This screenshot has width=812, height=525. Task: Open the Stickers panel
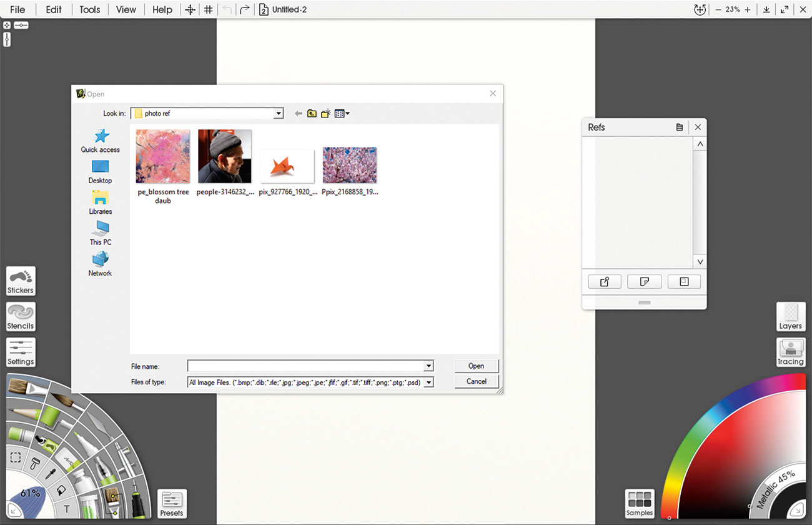(x=21, y=281)
